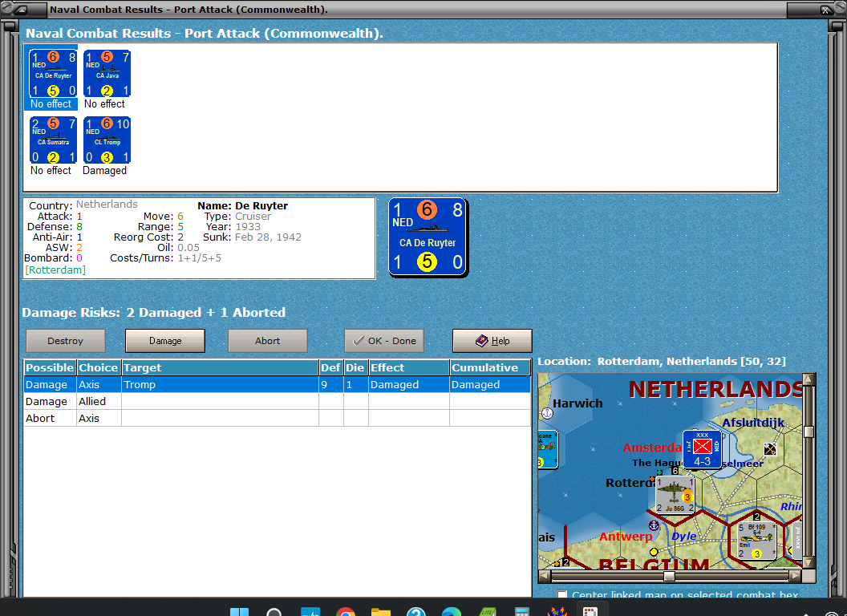Click the map vertical scrollbar thumb
The width and height of the screenshot is (847, 616).
(808, 432)
